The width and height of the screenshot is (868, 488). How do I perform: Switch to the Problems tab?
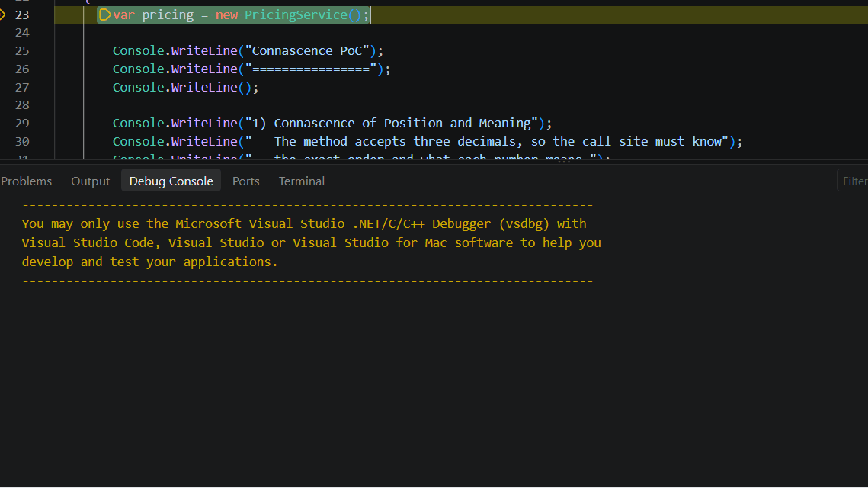(26, 181)
